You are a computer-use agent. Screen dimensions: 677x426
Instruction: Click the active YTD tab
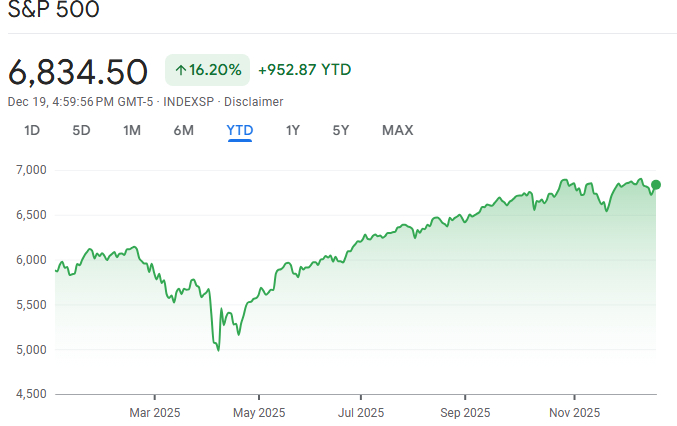point(240,130)
